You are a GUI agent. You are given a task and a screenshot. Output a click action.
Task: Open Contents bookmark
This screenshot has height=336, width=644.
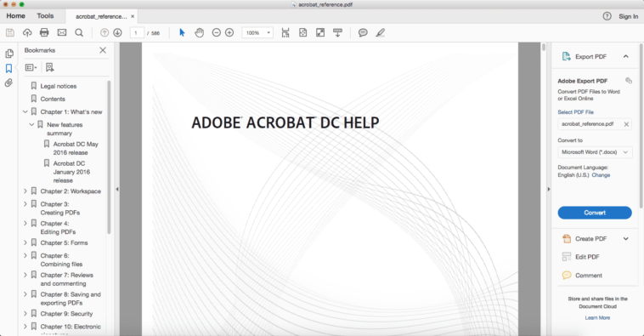coord(53,99)
